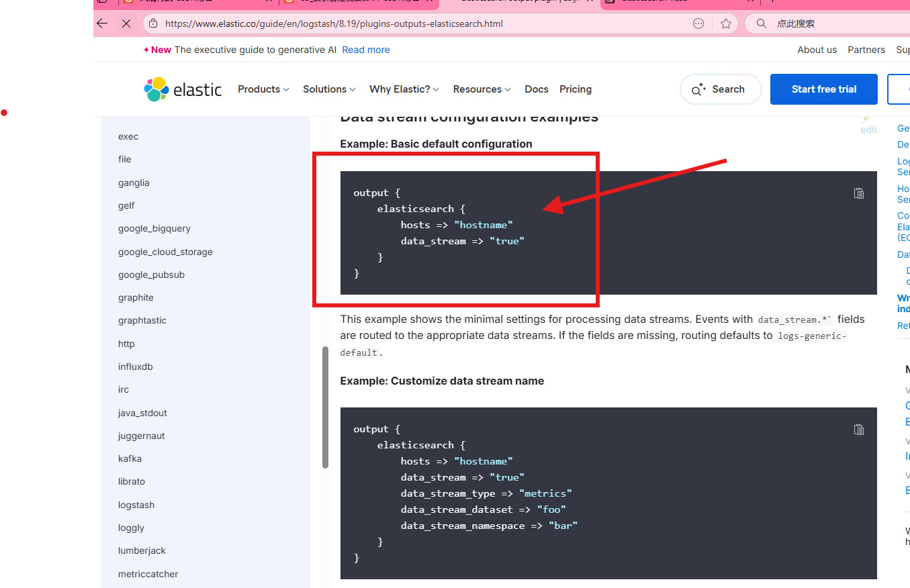
Task: Select the file plugin in the sidebar
Action: [125, 159]
